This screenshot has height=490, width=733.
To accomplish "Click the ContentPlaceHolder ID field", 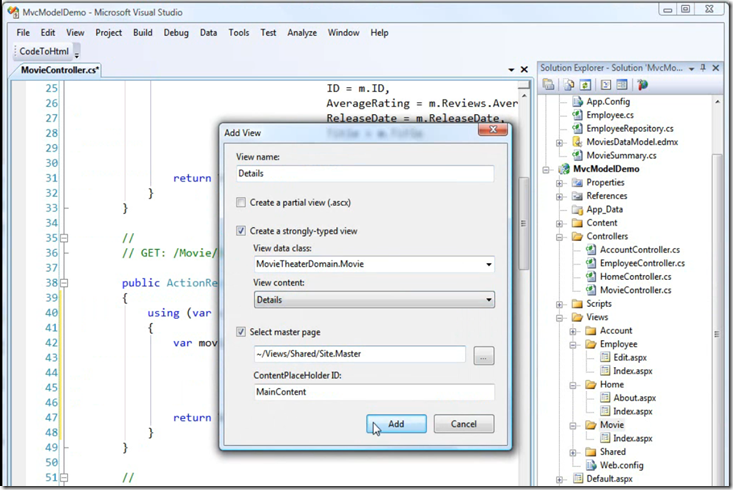I will click(374, 392).
